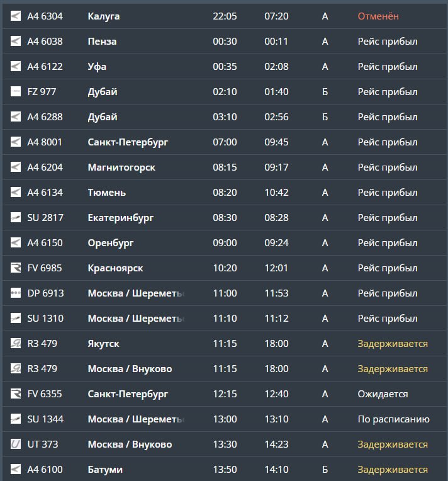
Task: Select the airline icon for A4 6100 Батуми
Action: 16,470
